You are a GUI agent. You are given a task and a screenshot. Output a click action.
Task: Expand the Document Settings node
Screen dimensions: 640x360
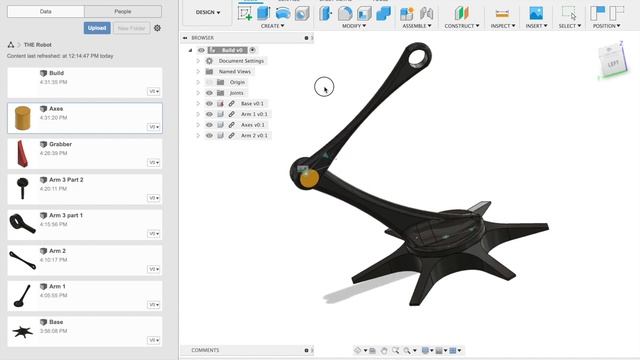click(198, 61)
